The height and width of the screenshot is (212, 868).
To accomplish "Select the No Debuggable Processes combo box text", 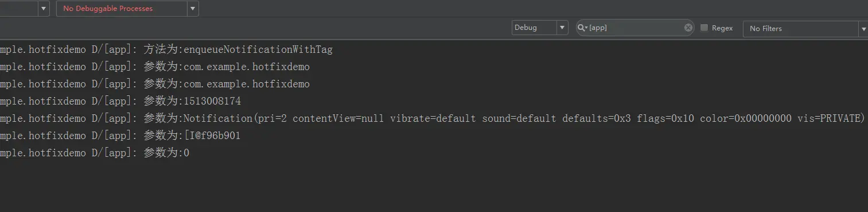I will 108,9.
